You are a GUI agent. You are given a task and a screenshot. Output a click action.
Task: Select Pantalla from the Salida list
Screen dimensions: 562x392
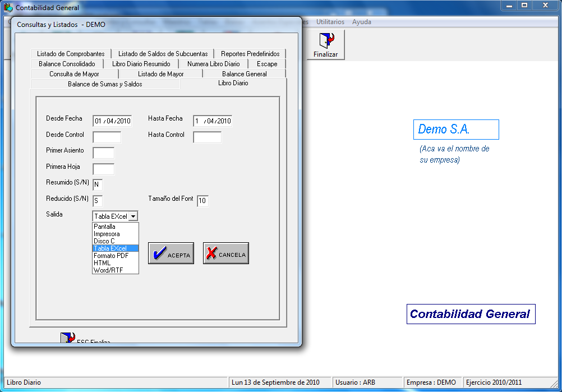coord(105,227)
